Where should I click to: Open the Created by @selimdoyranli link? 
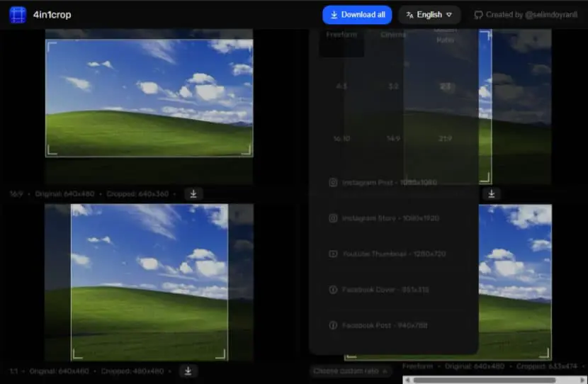pyautogui.click(x=526, y=15)
